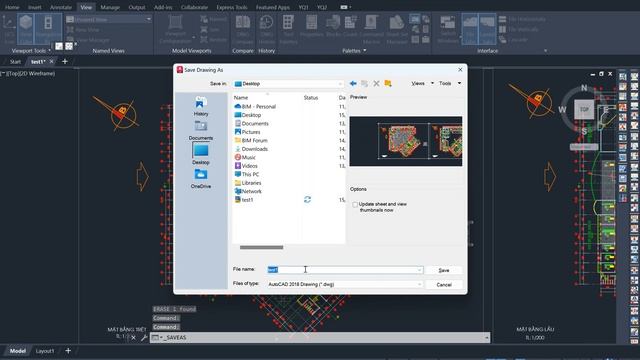Image resolution: width=640 pixels, height=360 pixels.
Task: Click New View in Named Views panel
Action: (83, 30)
